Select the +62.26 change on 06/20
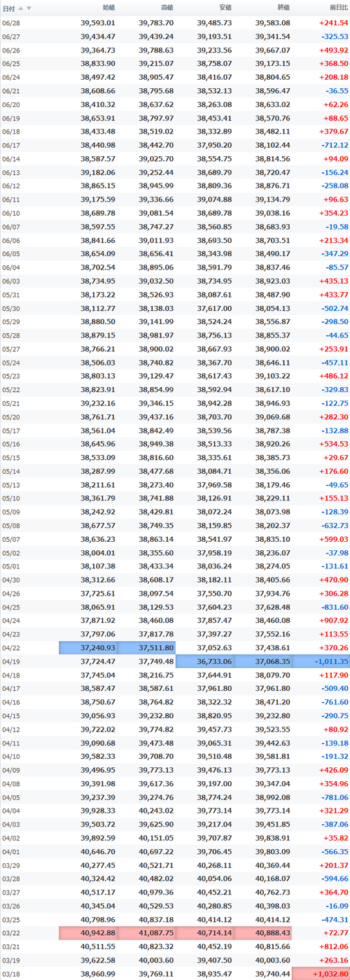 point(337,103)
